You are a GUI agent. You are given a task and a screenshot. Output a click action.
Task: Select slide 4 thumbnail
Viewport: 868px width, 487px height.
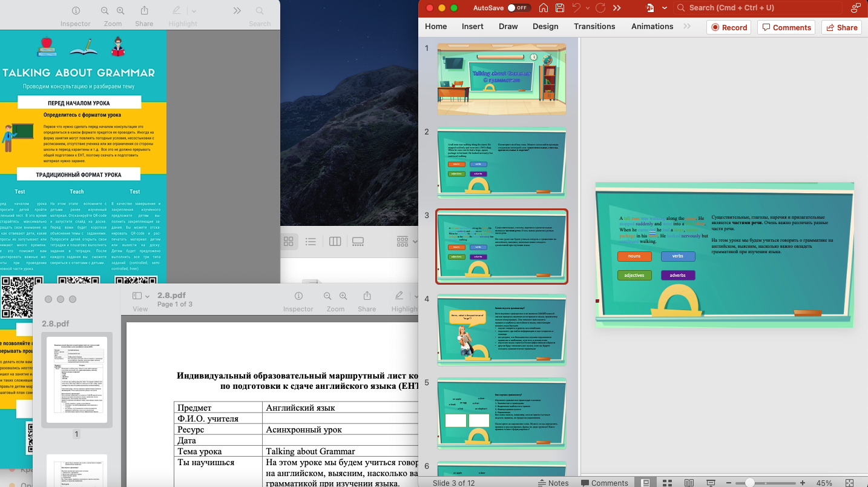point(502,330)
